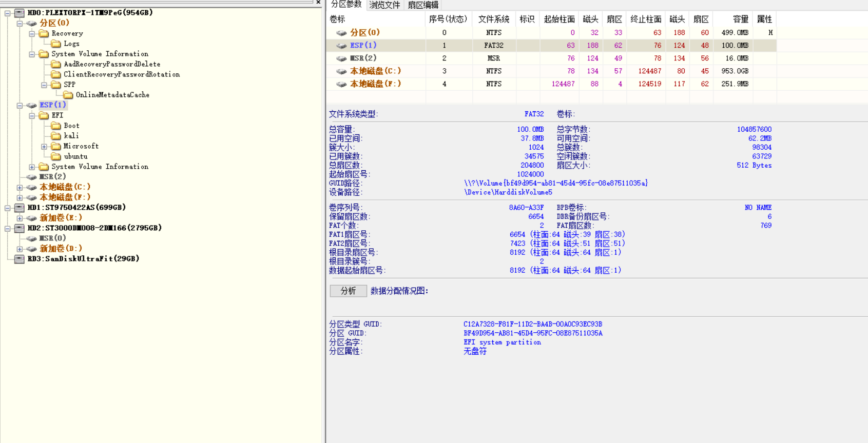
Task: Click the 分区(0) partition icon in tree
Action: pos(31,23)
